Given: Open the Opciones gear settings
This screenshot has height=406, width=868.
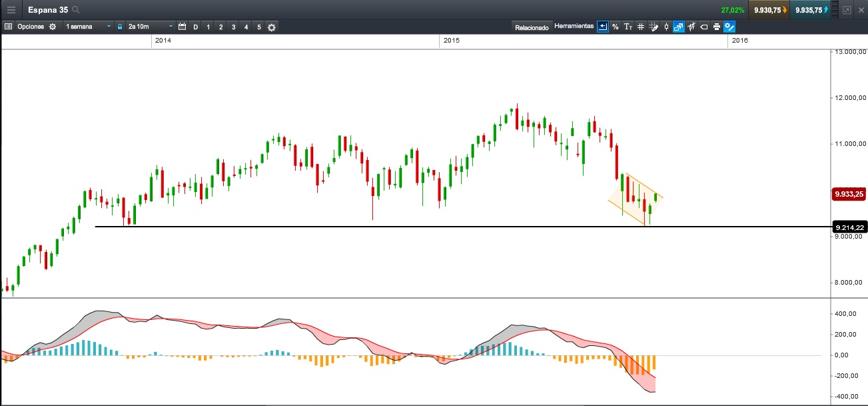Looking at the screenshot, I should [x=53, y=27].
